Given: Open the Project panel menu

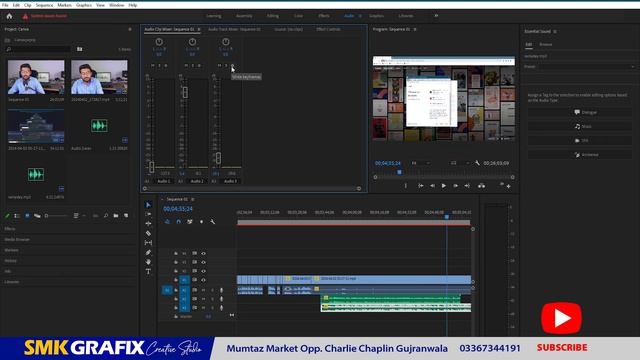Looking at the screenshot, I should point(130,29).
